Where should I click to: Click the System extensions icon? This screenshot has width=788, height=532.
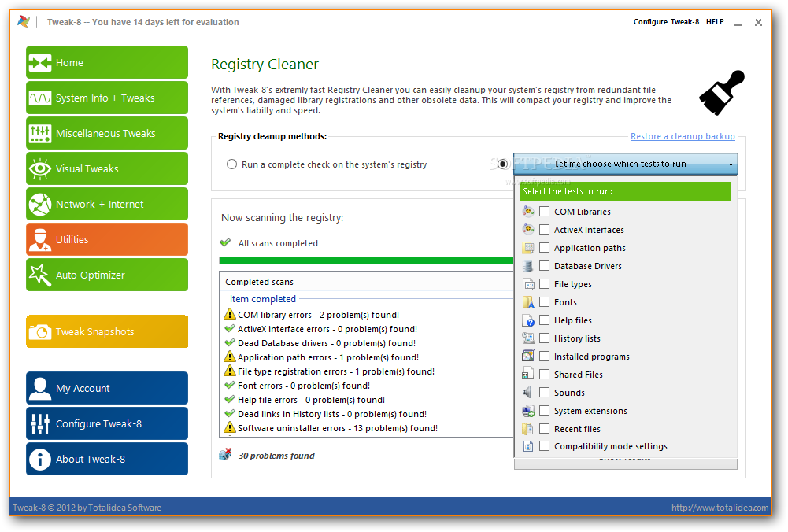[528, 411]
